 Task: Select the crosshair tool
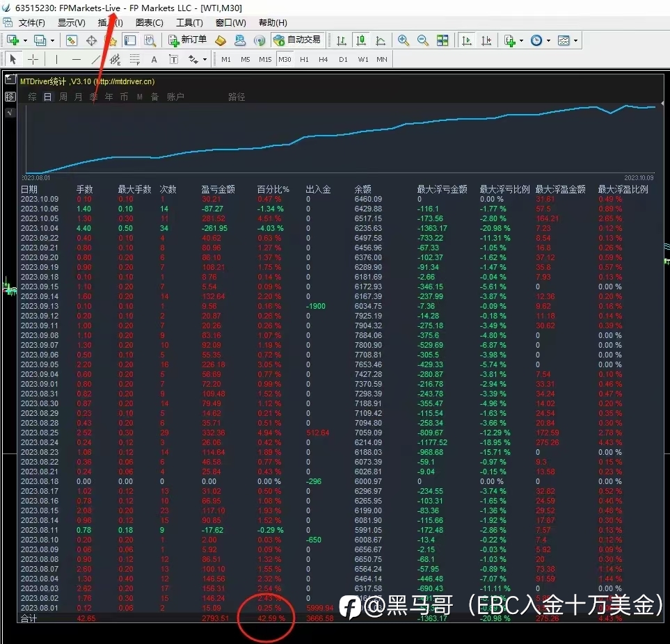pyautogui.click(x=33, y=59)
